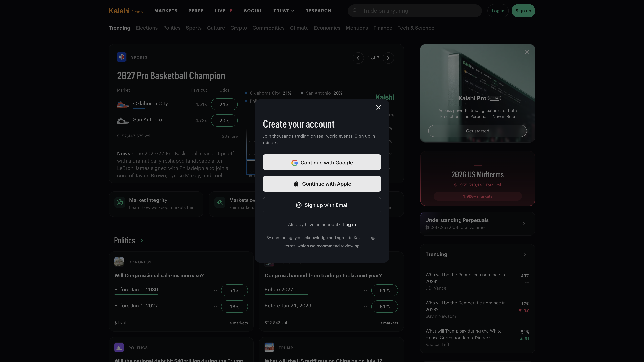Click Oklahoma City sneaker icon
The image size is (644, 362).
coord(123,104)
